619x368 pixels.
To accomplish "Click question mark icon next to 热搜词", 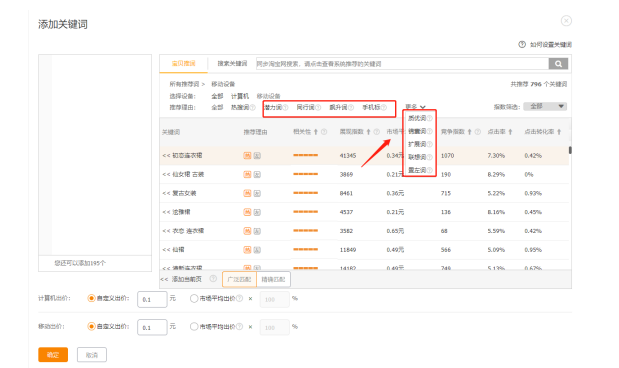I will click(x=253, y=107).
